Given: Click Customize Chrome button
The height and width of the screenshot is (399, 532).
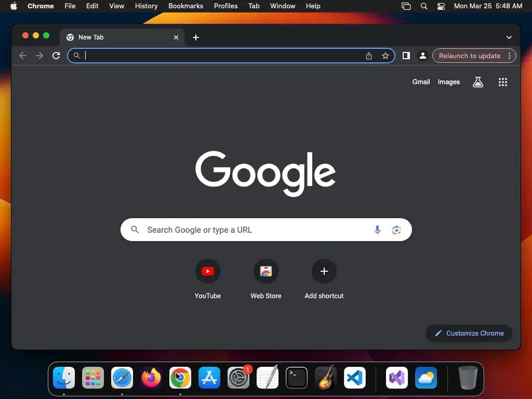Looking at the screenshot, I should [x=469, y=333].
